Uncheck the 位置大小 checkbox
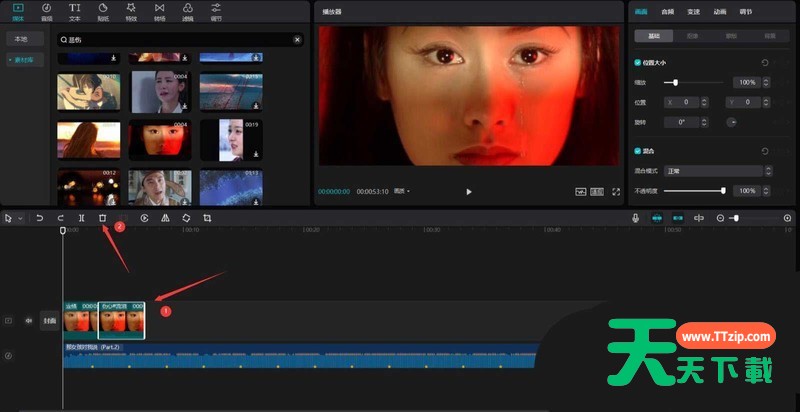 638,62
